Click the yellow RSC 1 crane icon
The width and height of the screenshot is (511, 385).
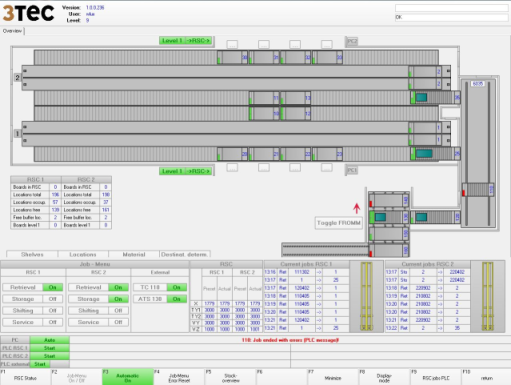[366, 297]
